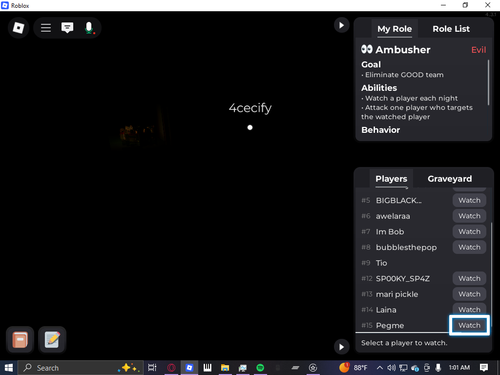Open the 88°F weather widget

[353, 367]
